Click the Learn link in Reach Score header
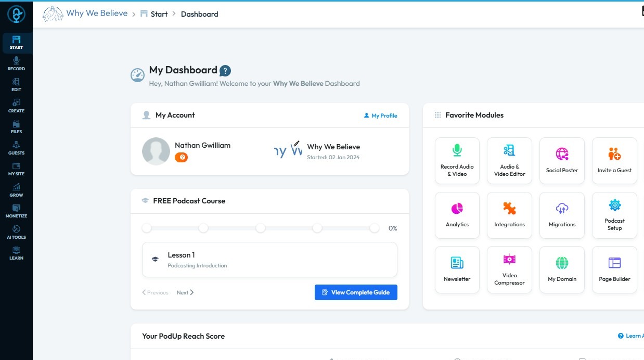The height and width of the screenshot is (360, 644). point(630,336)
